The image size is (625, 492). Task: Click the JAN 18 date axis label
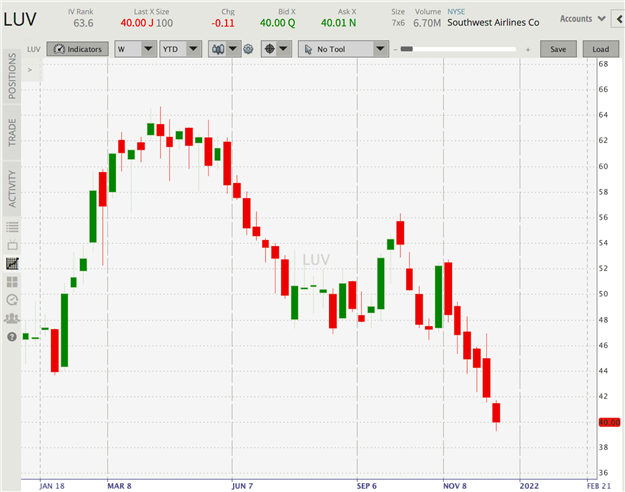click(52, 486)
